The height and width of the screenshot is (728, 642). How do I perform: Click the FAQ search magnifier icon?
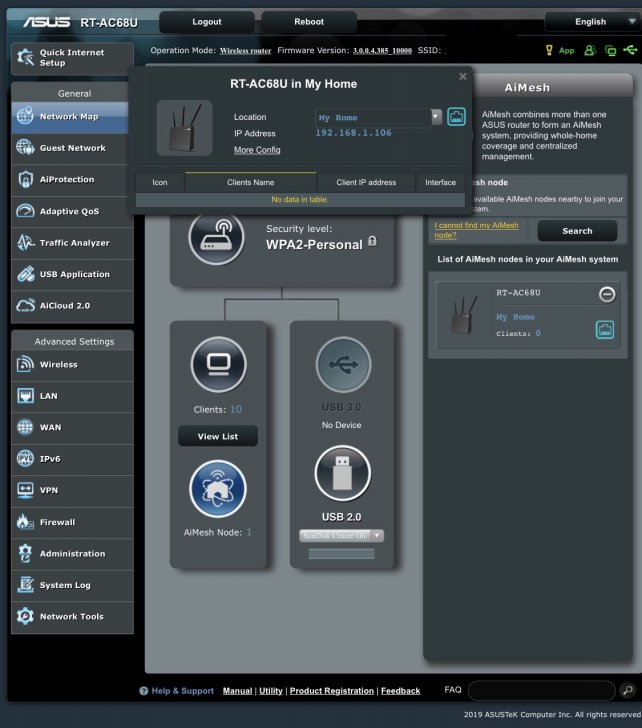tap(628, 690)
